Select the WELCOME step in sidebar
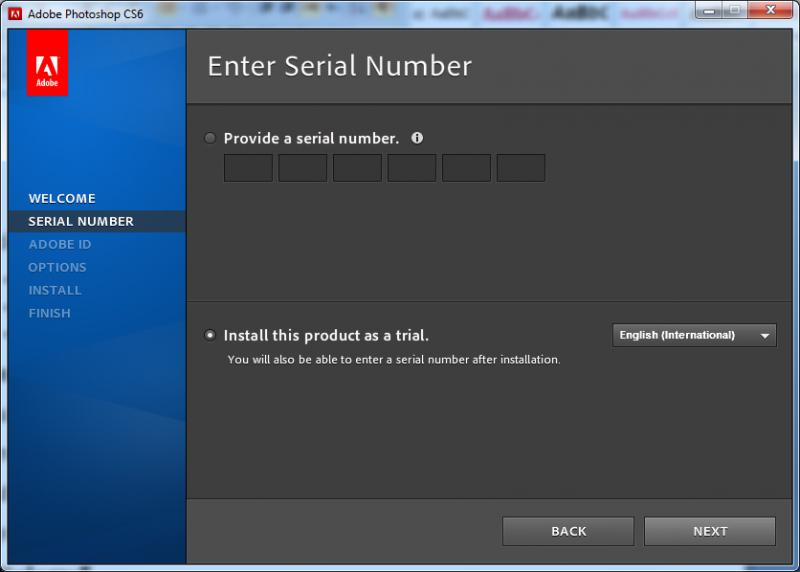800x572 pixels. (62, 198)
